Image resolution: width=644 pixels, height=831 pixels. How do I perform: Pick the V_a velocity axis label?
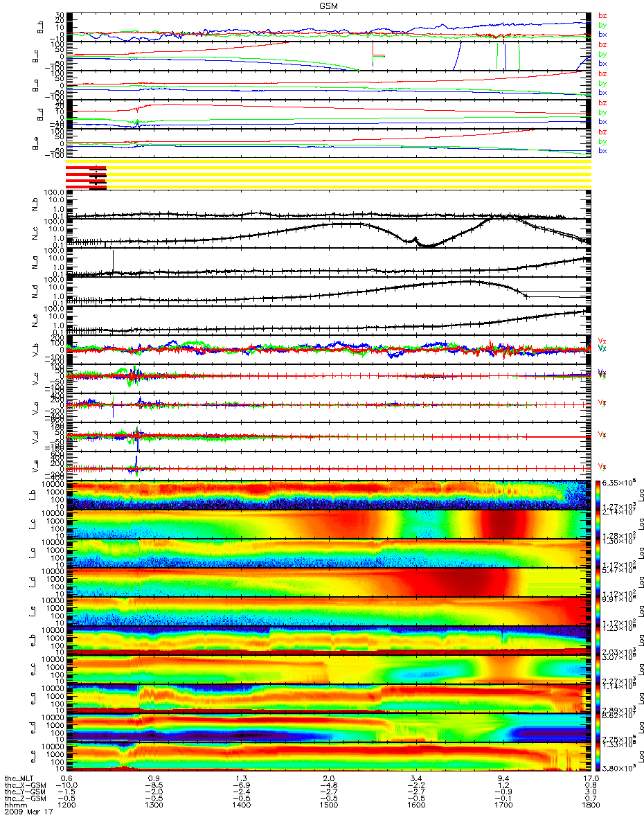tap(35, 409)
